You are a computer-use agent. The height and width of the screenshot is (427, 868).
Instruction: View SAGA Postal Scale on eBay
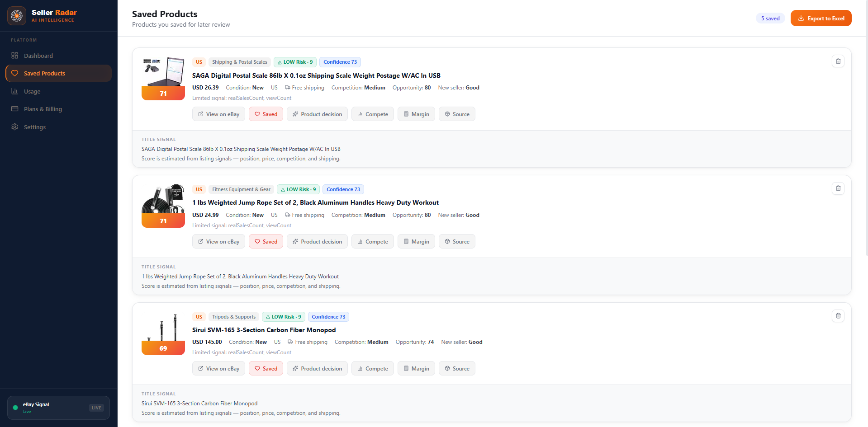pyautogui.click(x=219, y=114)
